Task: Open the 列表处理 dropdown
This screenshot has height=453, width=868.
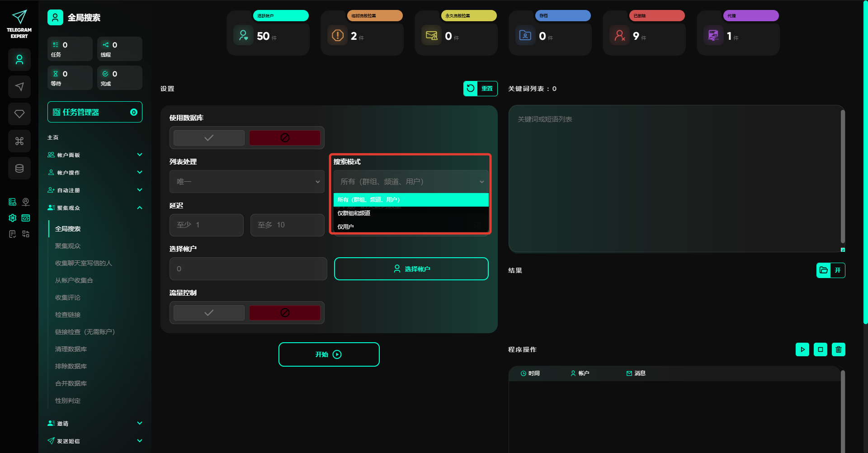Action: click(247, 182)
